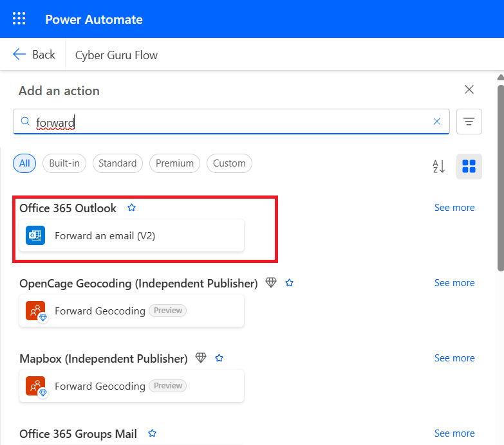Select the Premium filter pill
This screenshot has height=445, width=504.
tap(174, 163)
